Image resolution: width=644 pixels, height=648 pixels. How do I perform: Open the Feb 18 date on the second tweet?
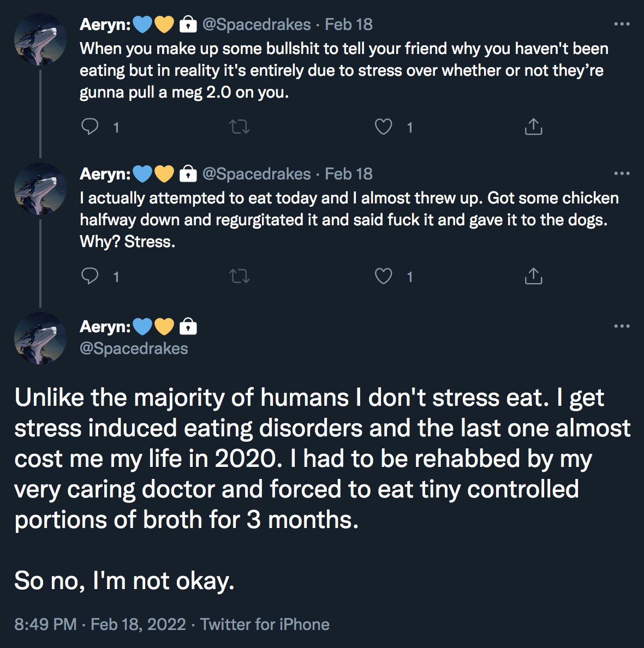[x=349, y=174]
